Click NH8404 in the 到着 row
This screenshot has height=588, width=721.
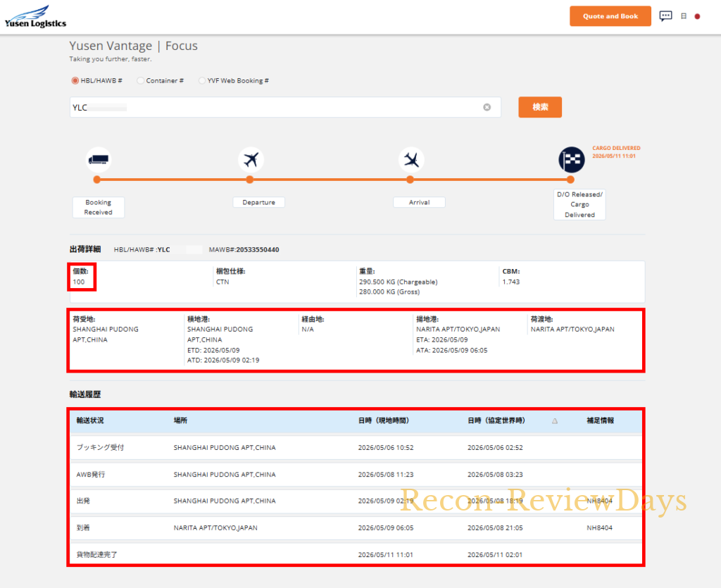click(600, 527)
